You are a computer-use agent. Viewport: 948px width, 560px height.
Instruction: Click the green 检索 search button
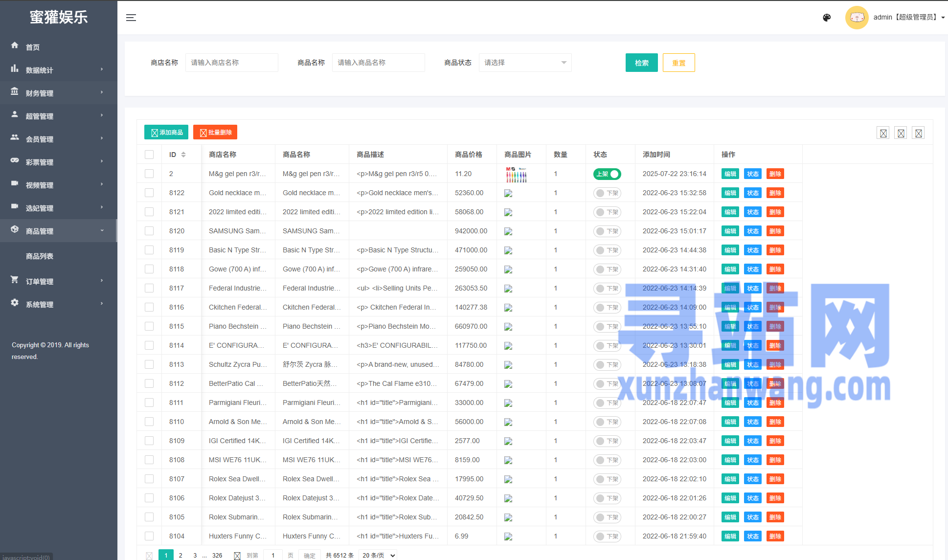click(641, 63)
